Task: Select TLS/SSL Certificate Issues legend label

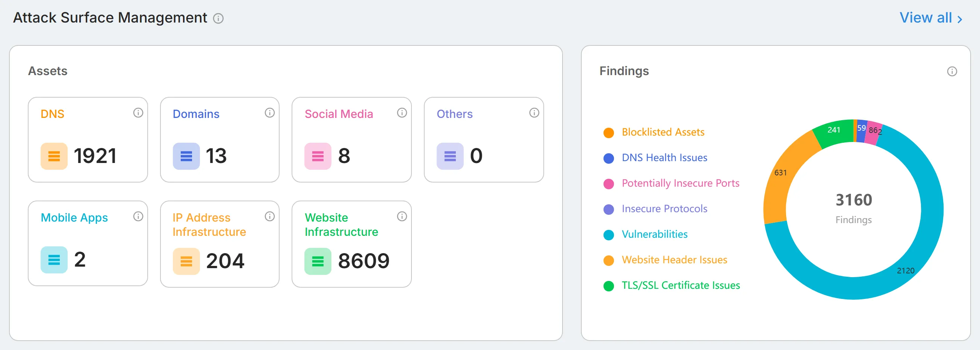Action: tap(681, 285)
